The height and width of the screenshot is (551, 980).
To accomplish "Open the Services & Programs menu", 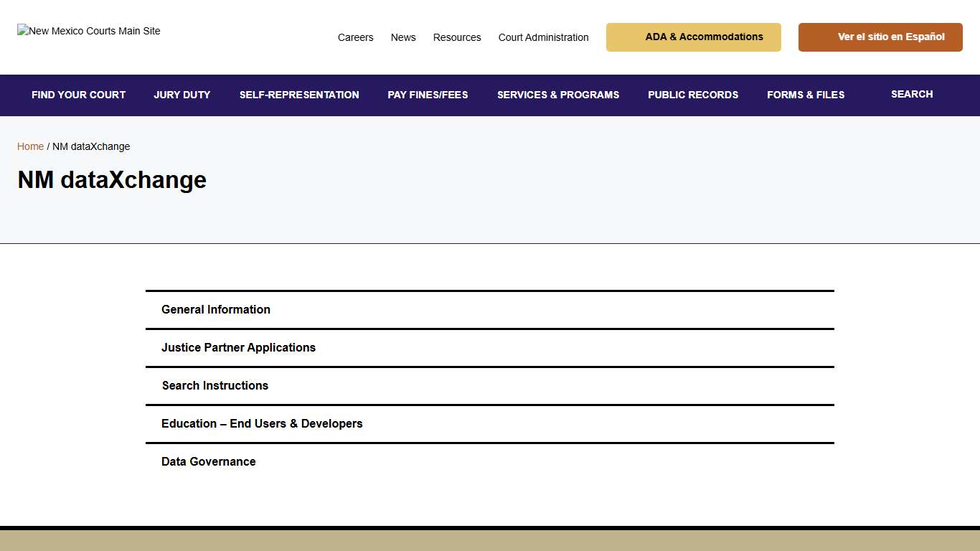I will 558,95.
